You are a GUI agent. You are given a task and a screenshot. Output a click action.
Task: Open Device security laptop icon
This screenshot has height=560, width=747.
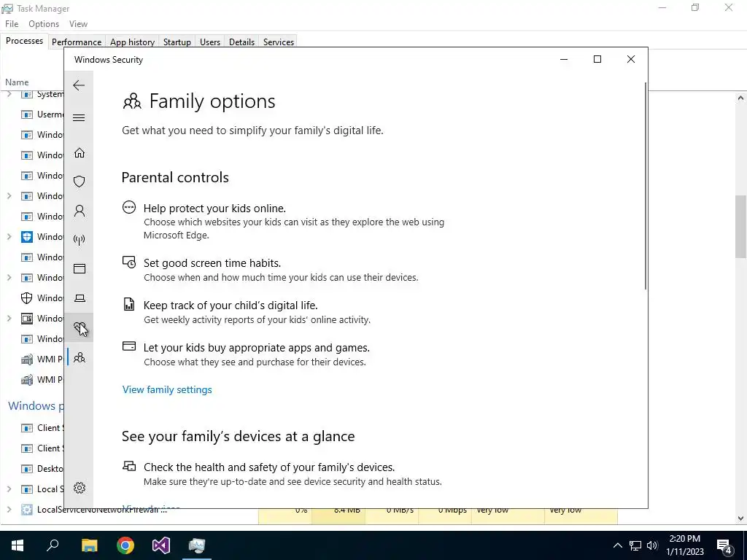click(x=79, y=298)
